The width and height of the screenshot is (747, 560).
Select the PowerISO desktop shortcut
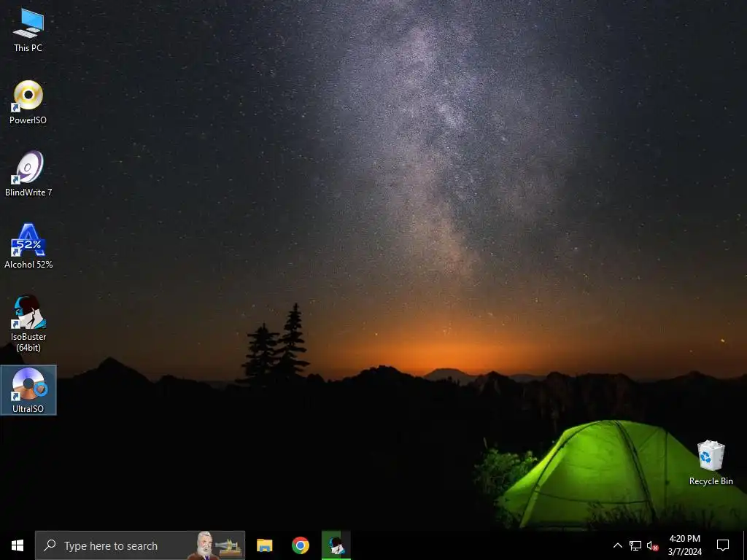[28, 102]
